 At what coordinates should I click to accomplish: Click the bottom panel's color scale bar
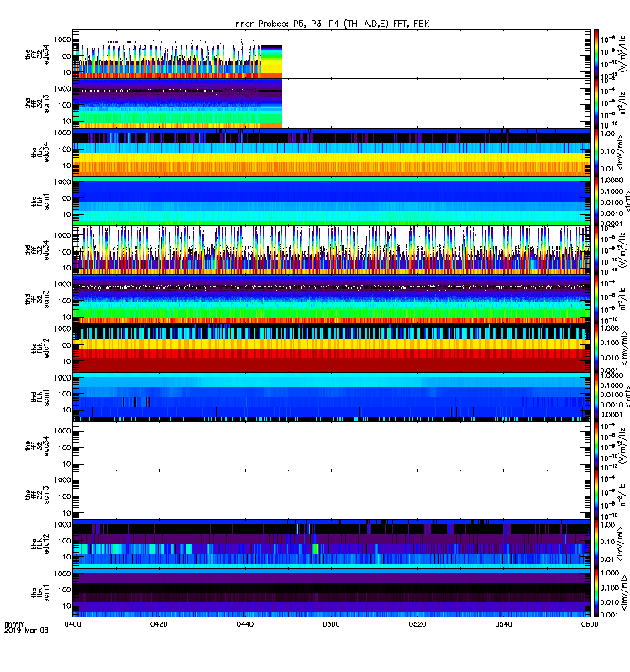(596, 593)
